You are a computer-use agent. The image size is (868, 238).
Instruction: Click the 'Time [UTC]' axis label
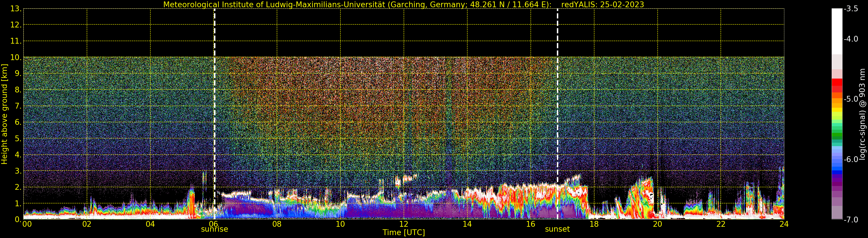coord(404,233)
